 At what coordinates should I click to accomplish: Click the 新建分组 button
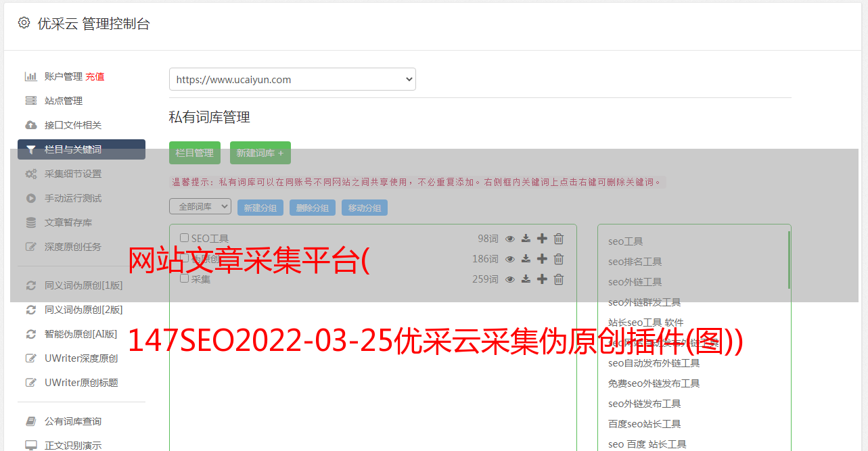[x=260, y=208]
